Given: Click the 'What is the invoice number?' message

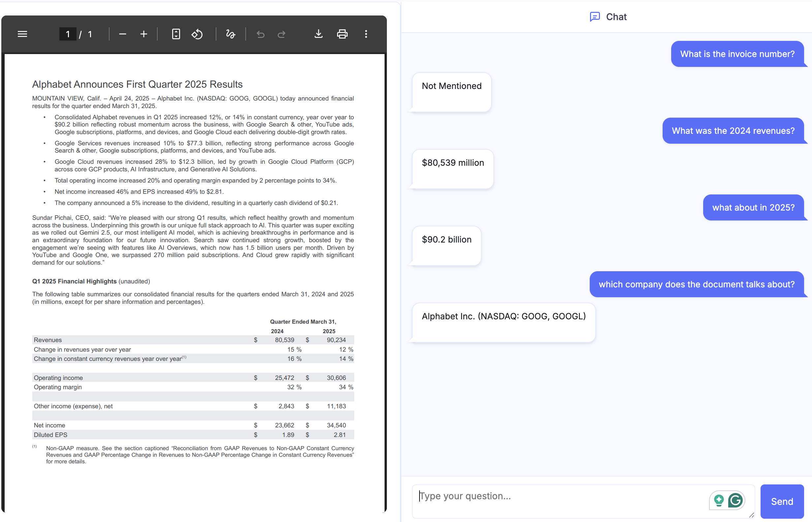Looking at the screenshot, I should pos(737,54).
